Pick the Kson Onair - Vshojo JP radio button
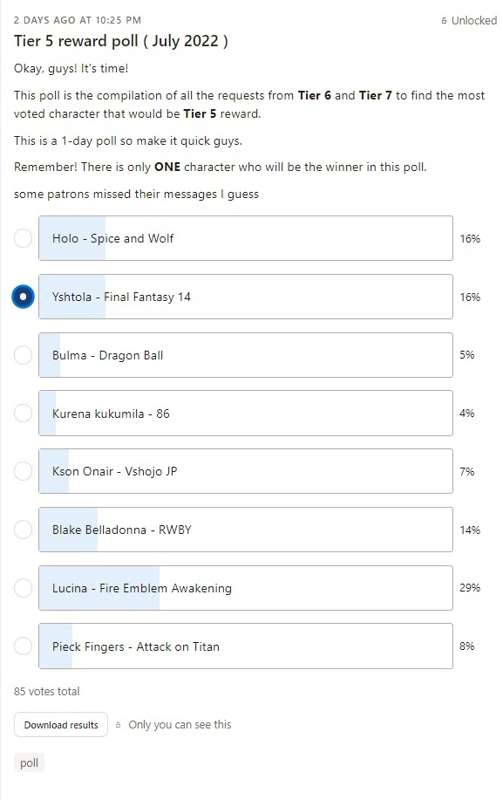503x800 pixels. click(x=23, y=471)
